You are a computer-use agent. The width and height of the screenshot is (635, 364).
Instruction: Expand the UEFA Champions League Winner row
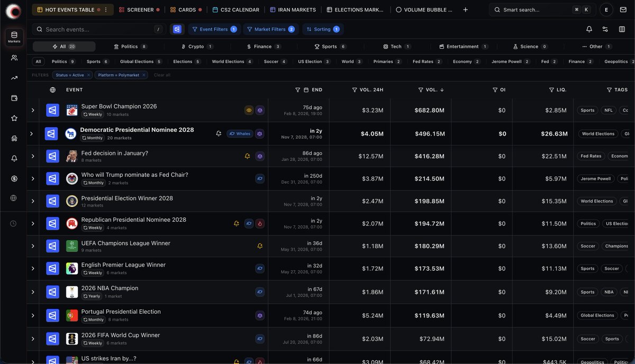[x=33, y=246]
